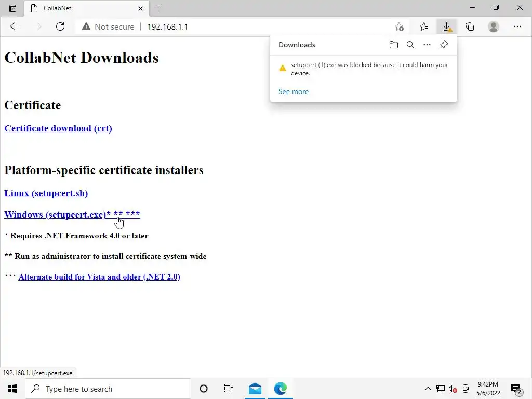
Task: Click the Run as administrator note
Action: pyautogui.click(x=105, y=256)
